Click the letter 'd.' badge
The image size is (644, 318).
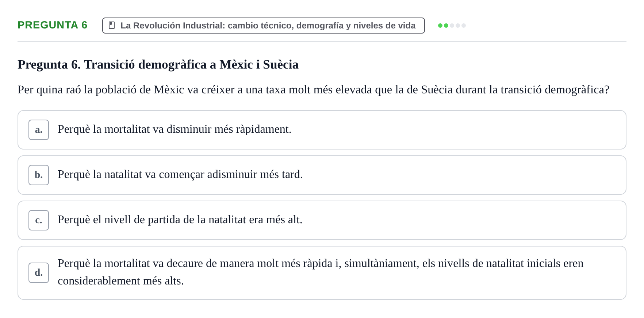[39, 273]
